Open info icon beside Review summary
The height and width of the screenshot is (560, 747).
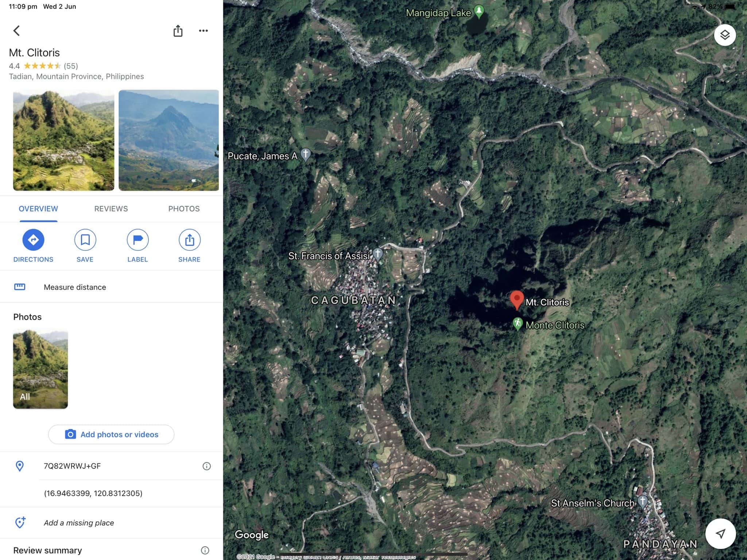click(x=205, y=550)
